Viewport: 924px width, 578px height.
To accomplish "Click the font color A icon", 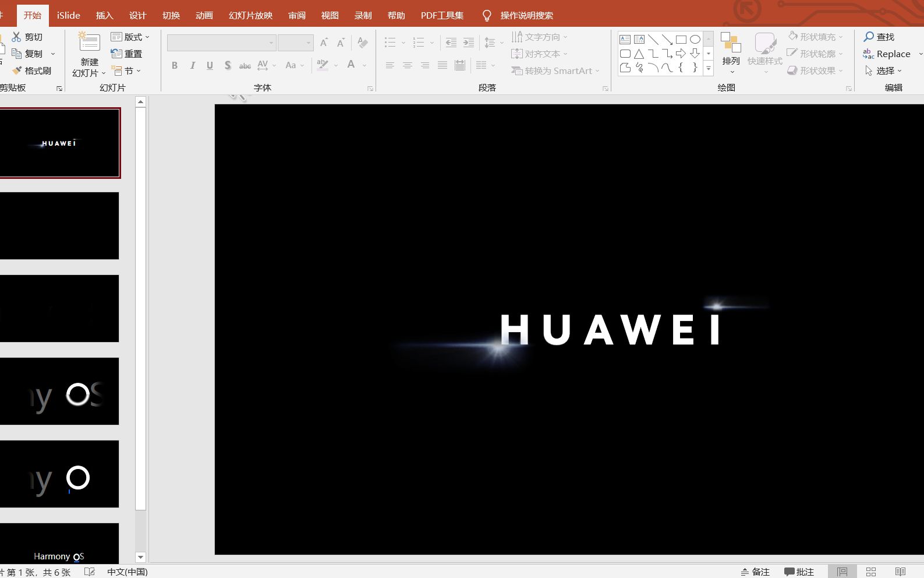I will coord(351,65).
